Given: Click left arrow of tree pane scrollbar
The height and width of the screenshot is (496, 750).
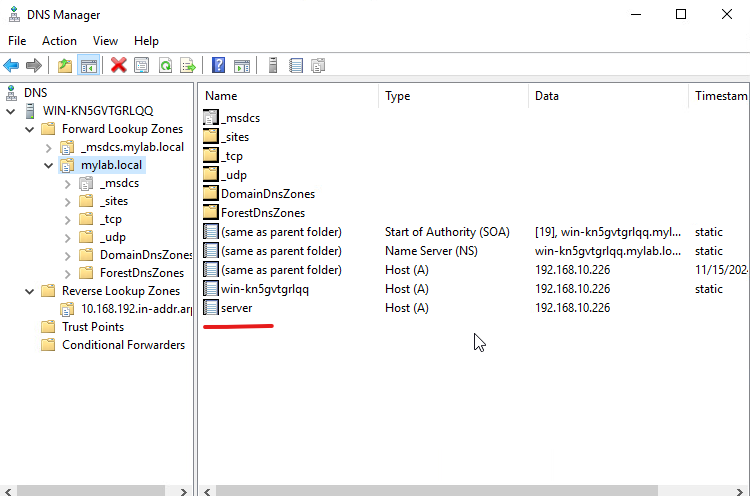Looking at the screenshot, I should point(8,491).
